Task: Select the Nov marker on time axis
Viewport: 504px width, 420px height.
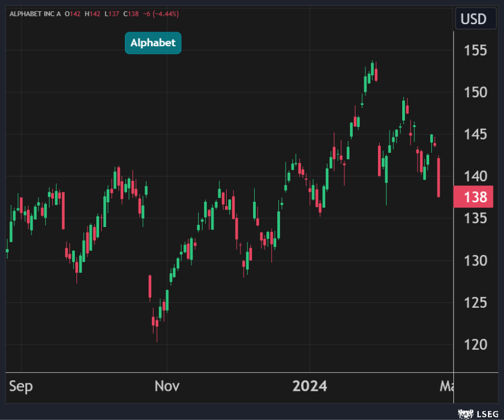Action: pyautogui.click(x=167, y=386)
